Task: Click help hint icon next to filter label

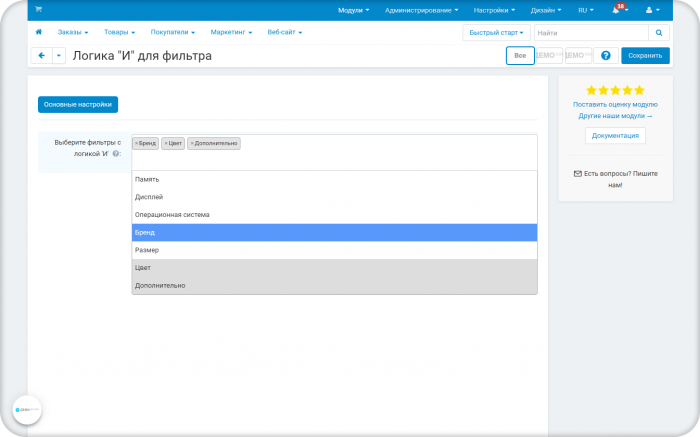Action: pos(116,154)
